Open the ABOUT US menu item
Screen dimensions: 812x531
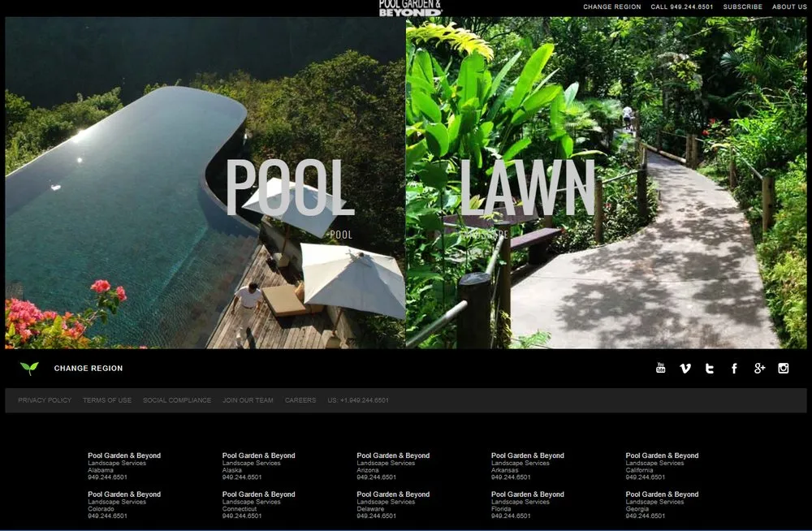point(788,6)
